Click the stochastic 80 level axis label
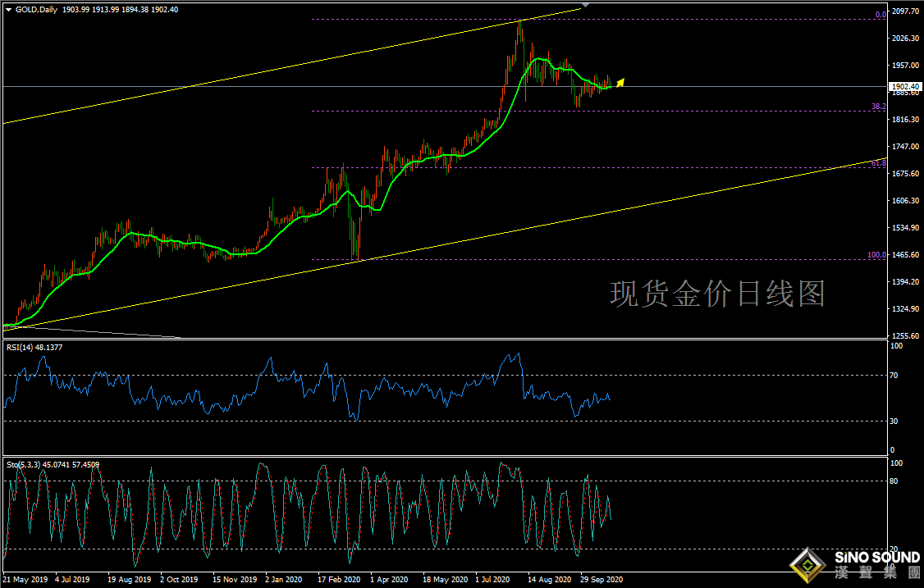 point(896,481)
